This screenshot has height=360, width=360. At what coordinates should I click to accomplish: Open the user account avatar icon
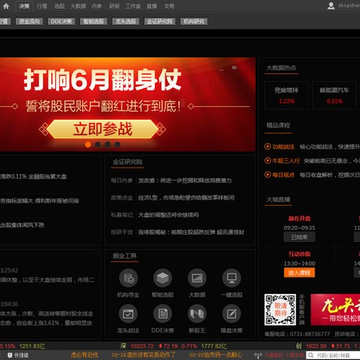coord(331,6)
